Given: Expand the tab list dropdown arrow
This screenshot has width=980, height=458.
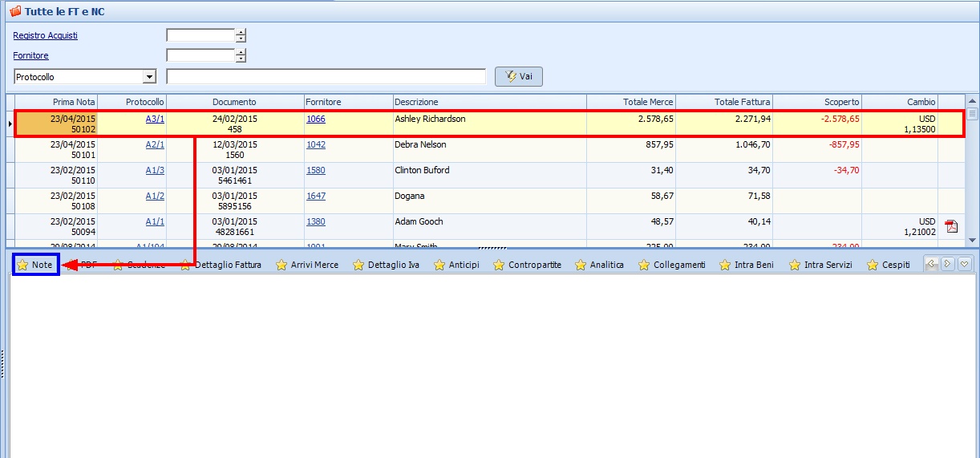Looking at the screenshot, I should pos(965,264).
